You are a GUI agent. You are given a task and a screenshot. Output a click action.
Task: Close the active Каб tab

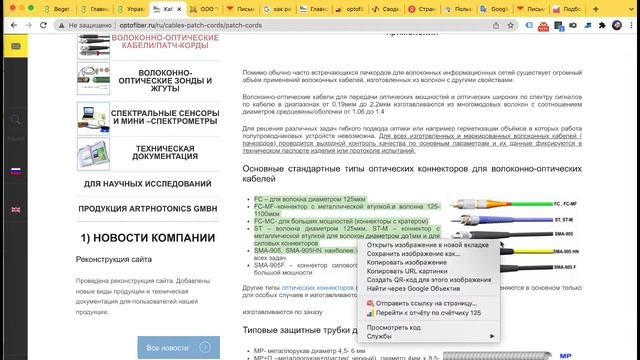pos(179,9)
